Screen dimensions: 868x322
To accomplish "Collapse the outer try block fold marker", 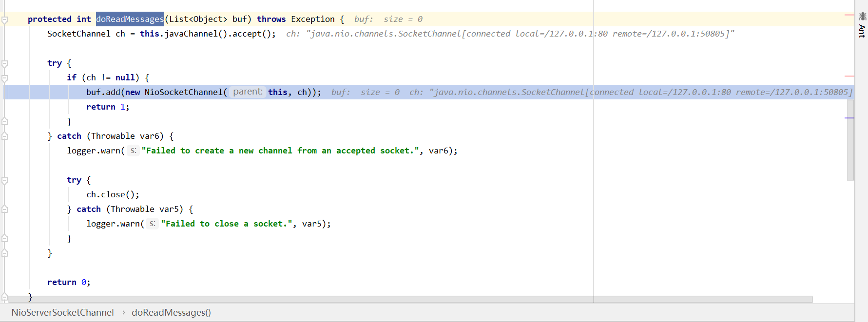I will pyautogui.click(x=4, y=64).
